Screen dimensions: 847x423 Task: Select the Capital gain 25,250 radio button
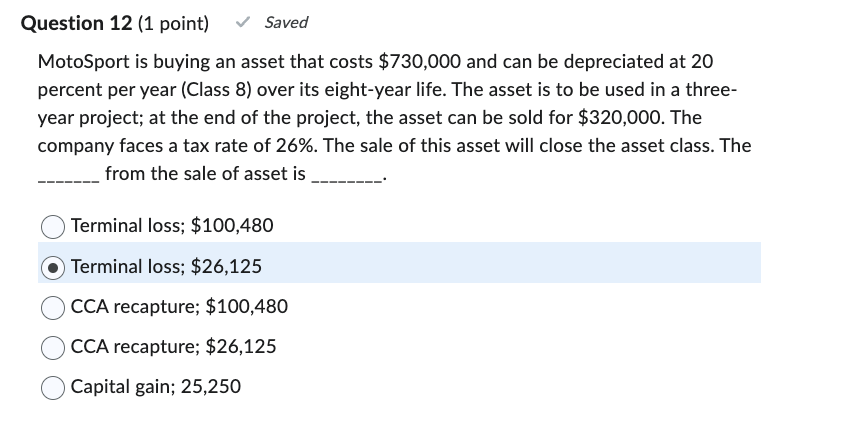click(54, 387)
